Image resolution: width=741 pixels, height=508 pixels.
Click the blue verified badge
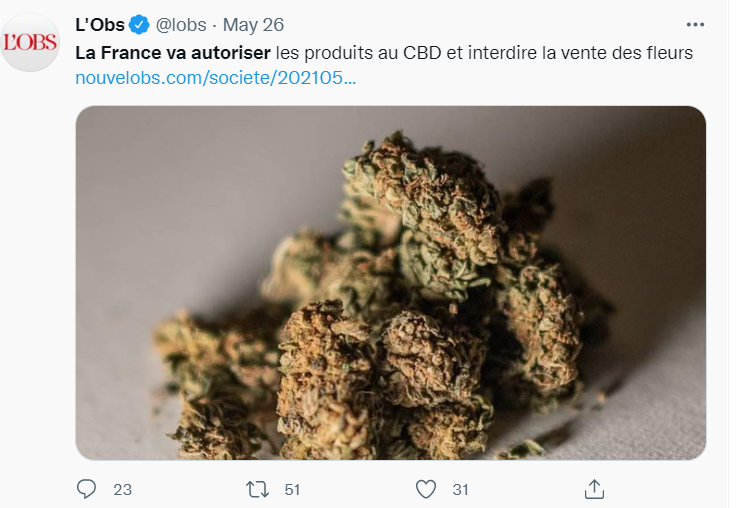[x=139, y=25]
